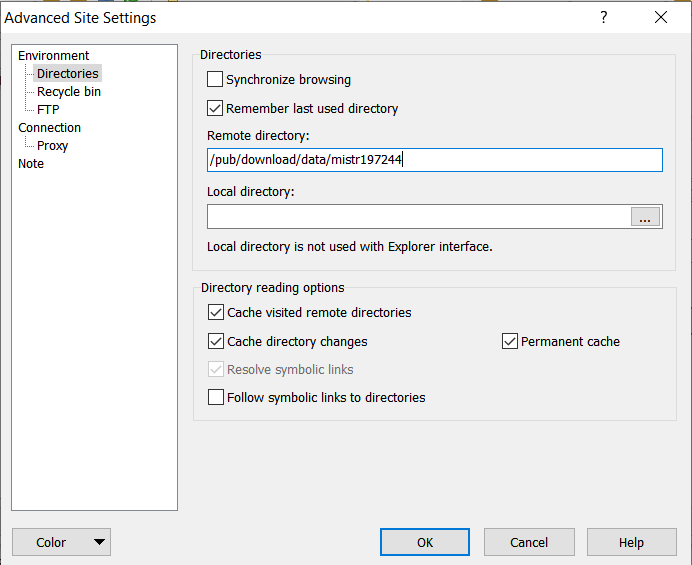The height and width of the screenshot is (565, 692).
Task: Toggle Cache visited remote directories
Action: pyautogui.click(x=216, y=312)
